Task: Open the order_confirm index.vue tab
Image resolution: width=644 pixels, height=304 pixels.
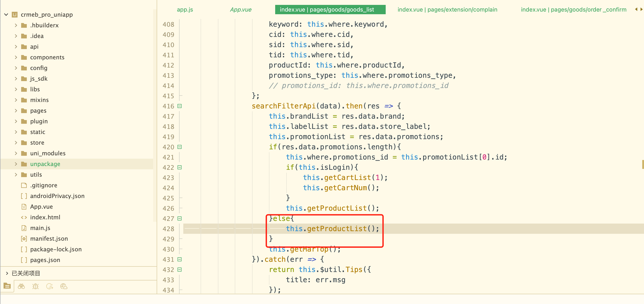Action: pos(573,10)
